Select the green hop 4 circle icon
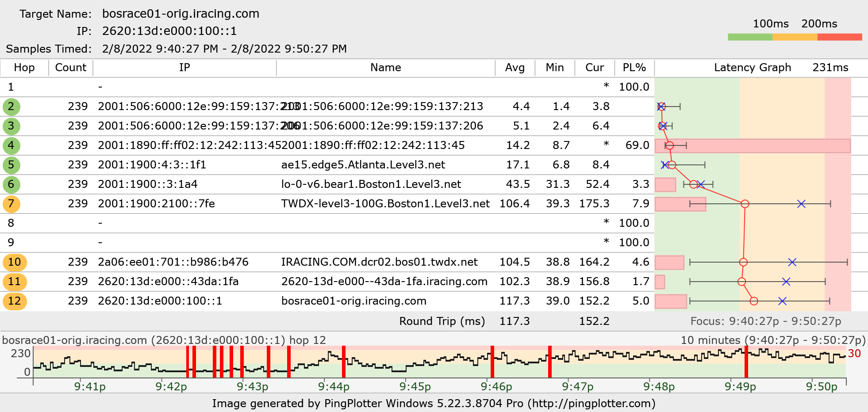Viewport: 868px width, 412px height. click(x=11, y=145)
